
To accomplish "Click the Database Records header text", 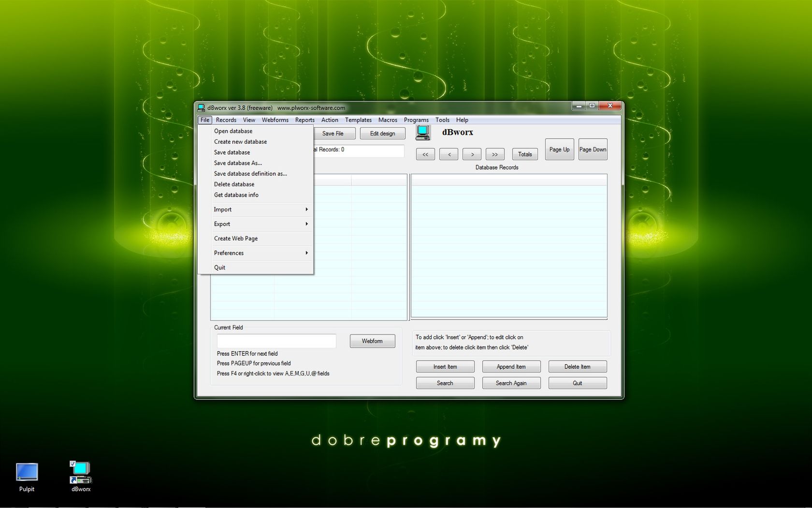I will tap(497, 167).
